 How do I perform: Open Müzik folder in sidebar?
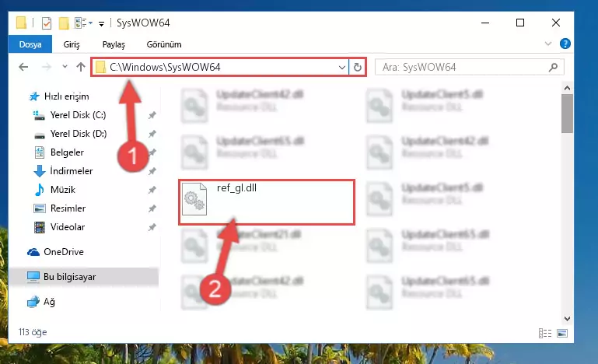point(54,189)
